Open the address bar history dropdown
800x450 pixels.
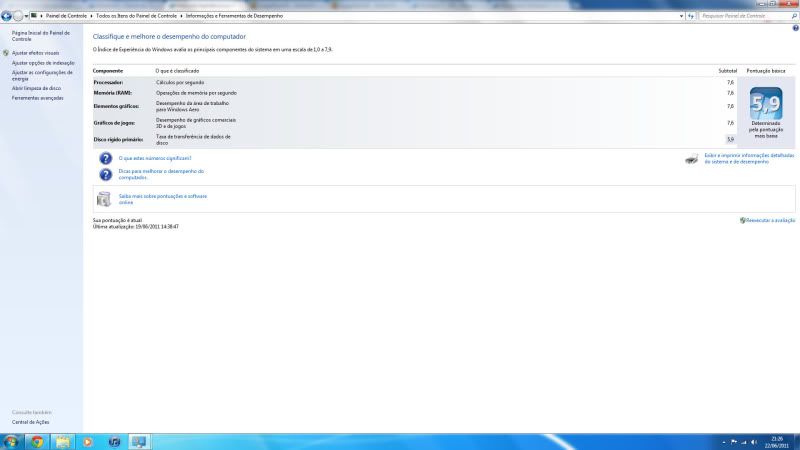tap(680, 16)
